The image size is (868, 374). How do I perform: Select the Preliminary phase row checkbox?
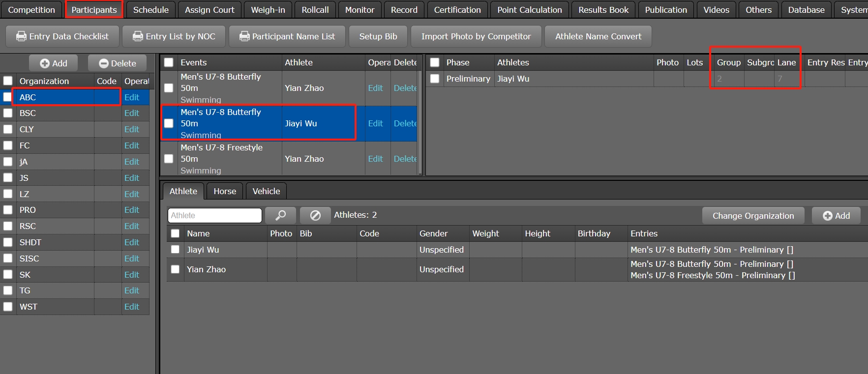(x=435, y=79)
